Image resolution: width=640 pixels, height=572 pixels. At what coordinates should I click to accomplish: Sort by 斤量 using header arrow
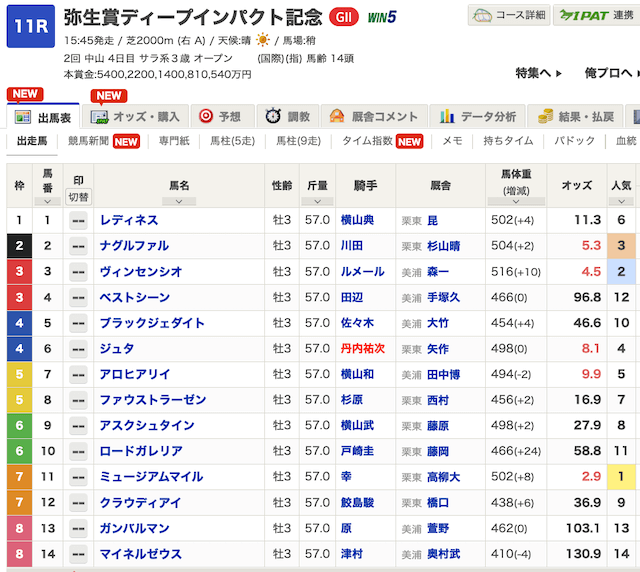(316, 201)
